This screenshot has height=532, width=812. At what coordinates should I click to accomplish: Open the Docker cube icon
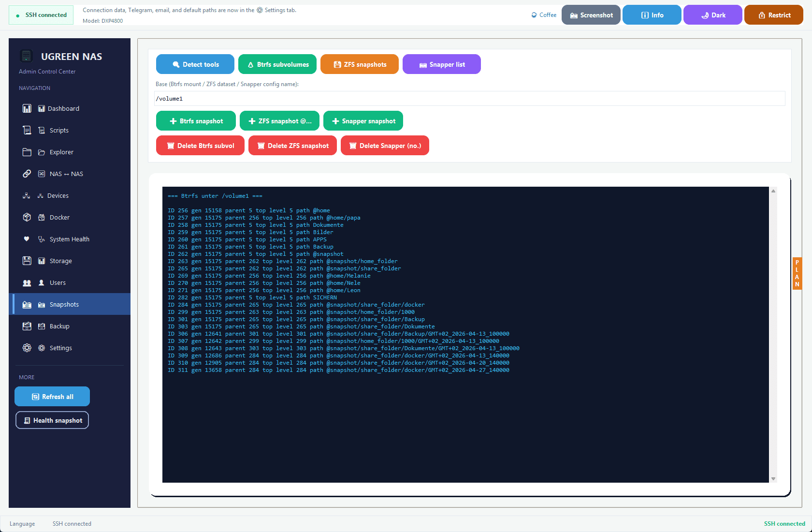[27, 217]
